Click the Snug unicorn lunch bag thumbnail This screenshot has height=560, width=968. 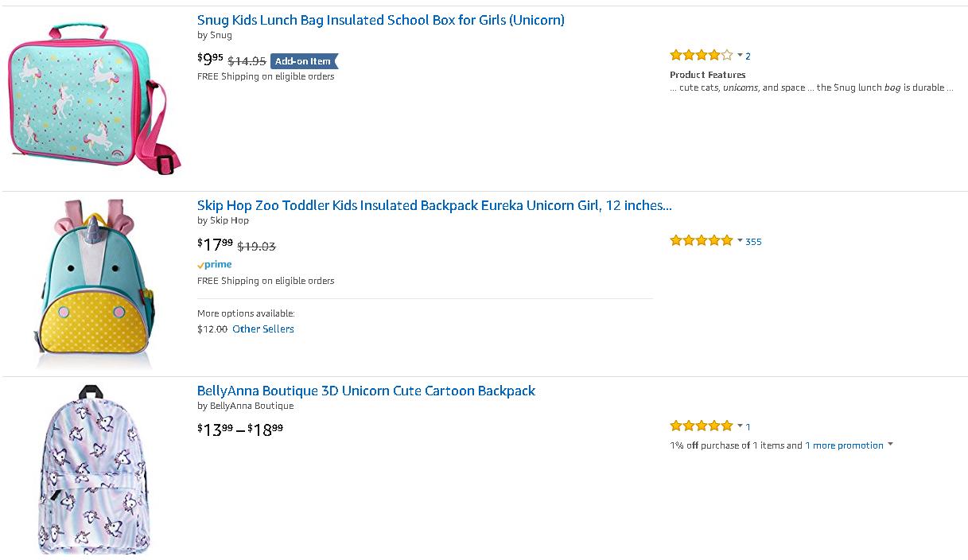tap(94, 99)
